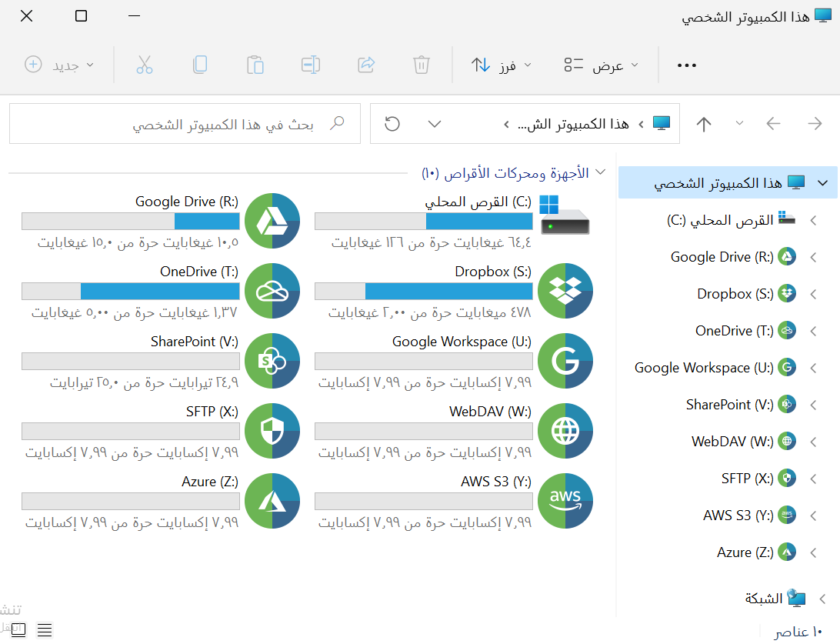Click the Rename icon in toolbar
Image resolution: width=840 pixels, height=644 pixels.
pyautogui.click(x=311, y=65)
